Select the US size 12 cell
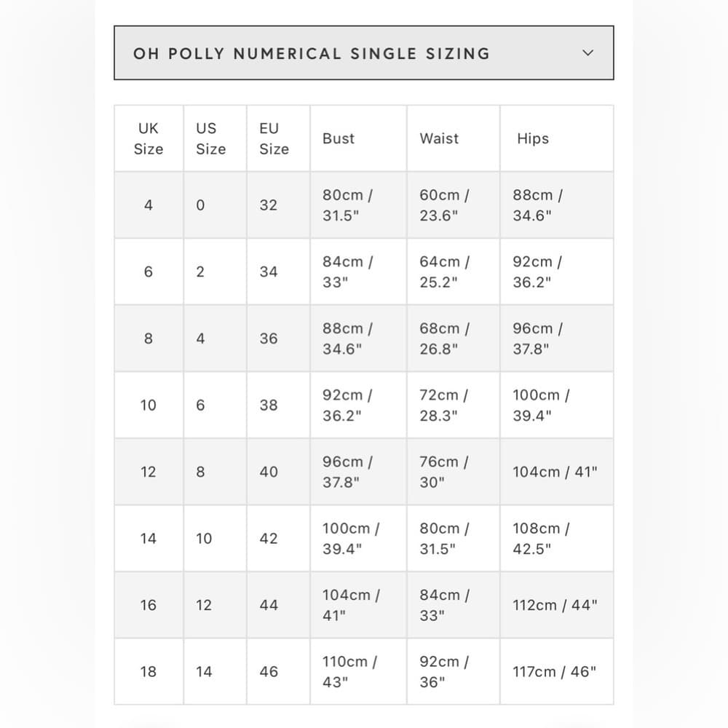Image resolution: width=728 pixels, height=728 pixels. [x=215, y=605]
